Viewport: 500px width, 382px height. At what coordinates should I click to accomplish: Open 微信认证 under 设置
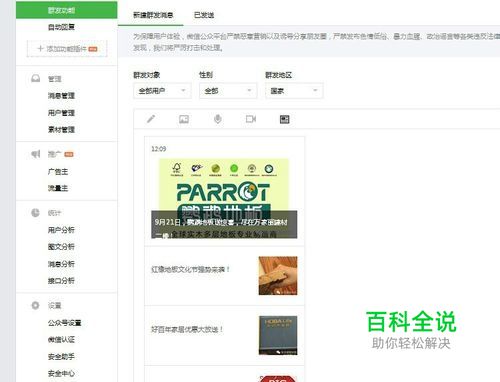(61, 340)
